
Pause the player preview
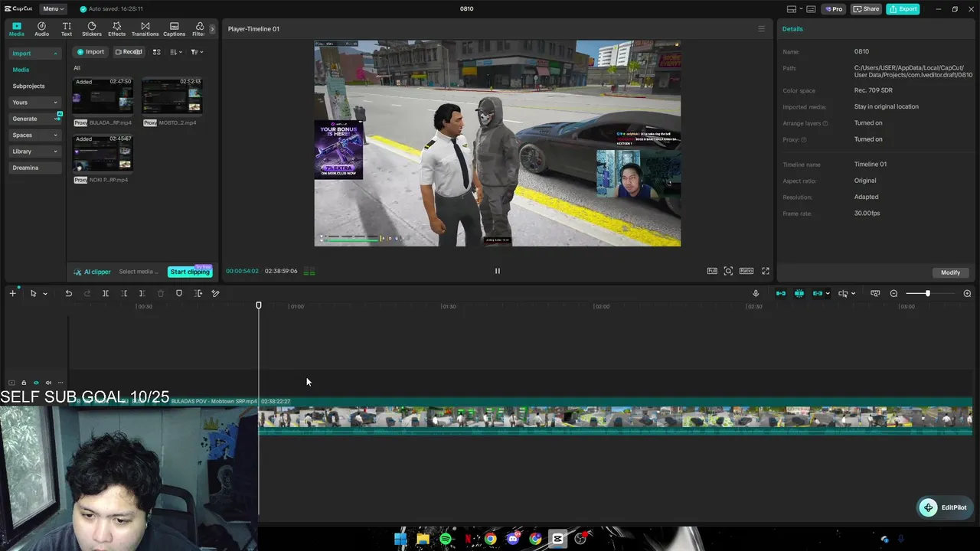[498, 271]
